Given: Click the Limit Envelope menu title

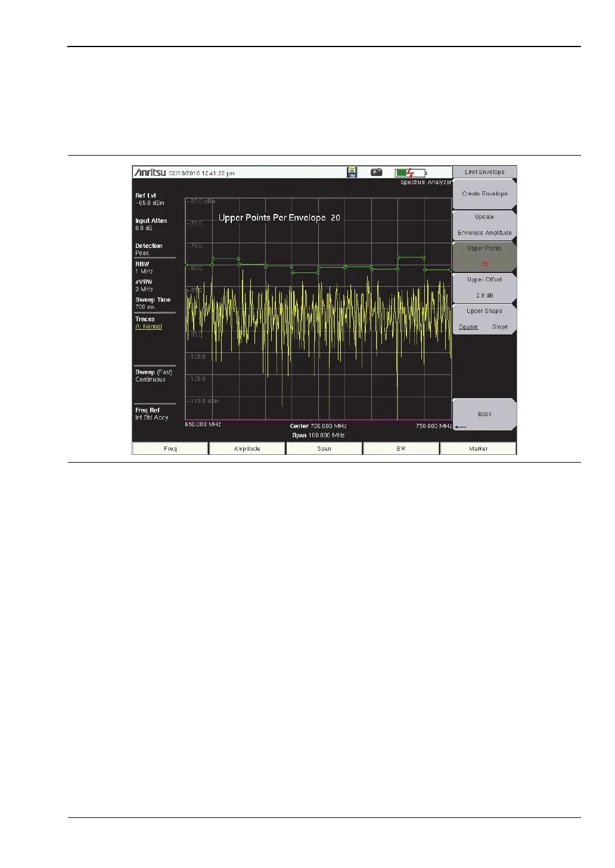Looking at the screenshot, I should tap(484, 172).
